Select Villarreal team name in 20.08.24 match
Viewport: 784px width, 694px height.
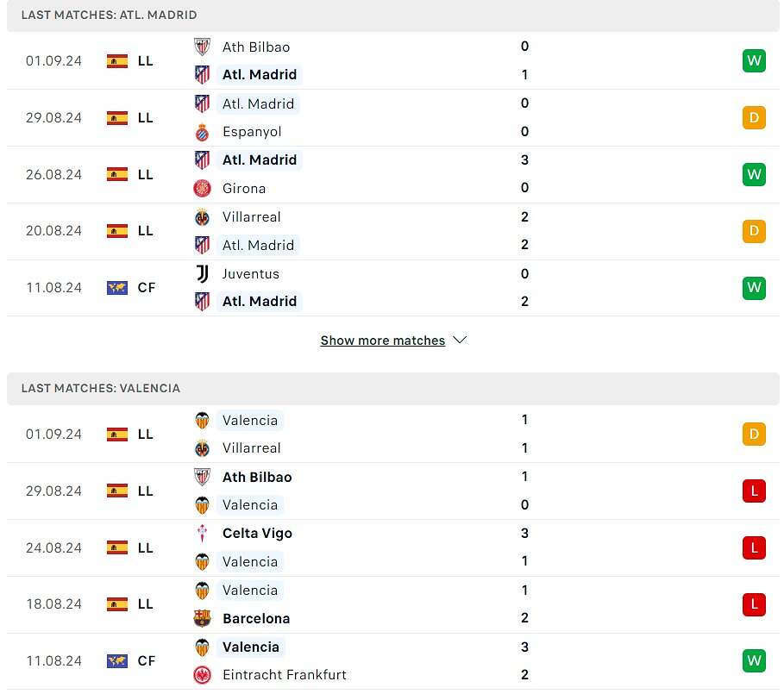(x=251, y=217)
